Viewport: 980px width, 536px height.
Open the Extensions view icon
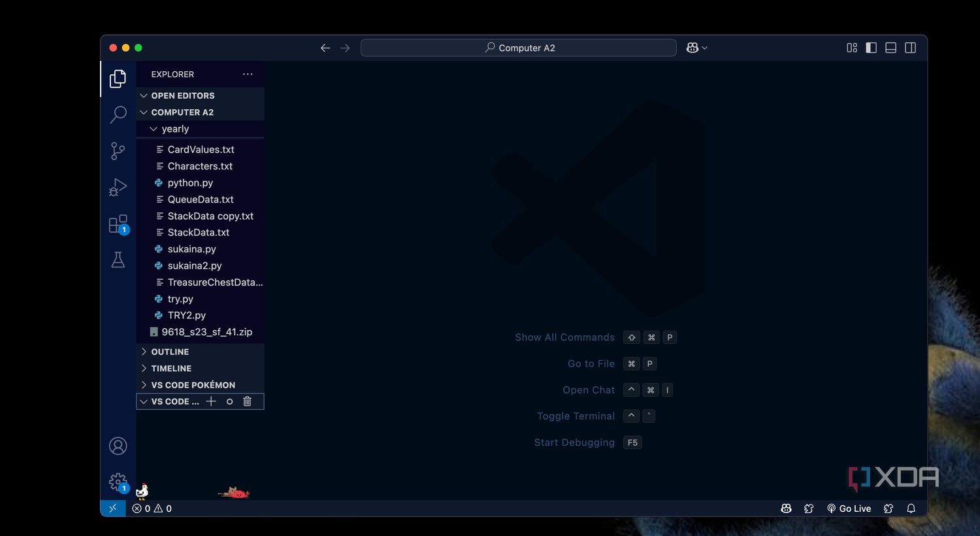(x=118, y=224)
